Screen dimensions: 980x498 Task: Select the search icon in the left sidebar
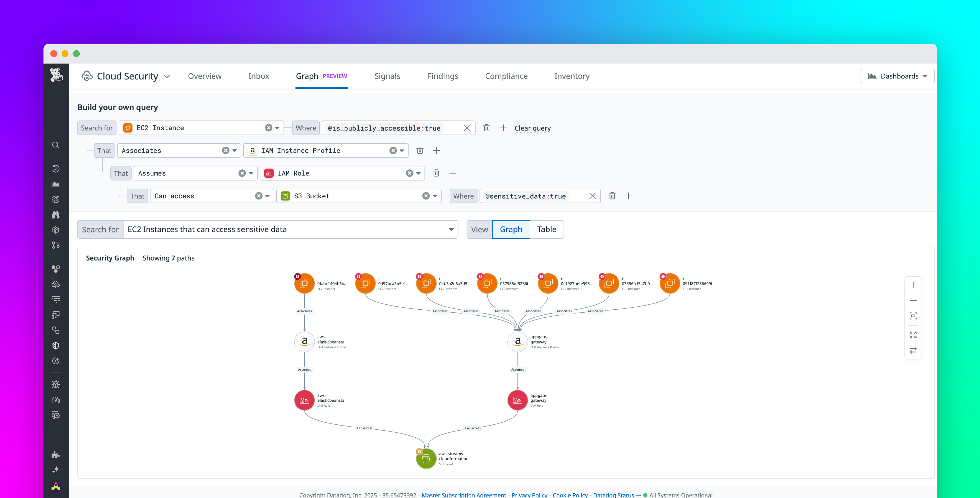[x=56, y=145]
